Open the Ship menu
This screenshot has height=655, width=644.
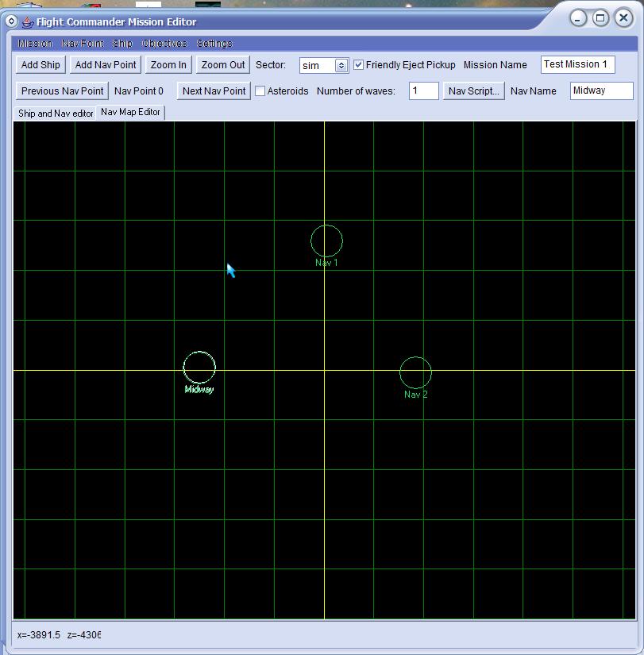coord(122,44)
